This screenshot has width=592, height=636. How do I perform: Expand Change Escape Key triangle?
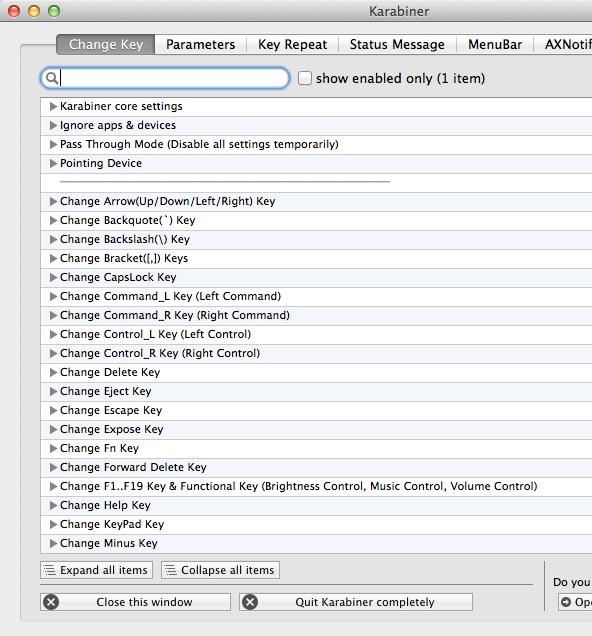[x=53, y=410]
